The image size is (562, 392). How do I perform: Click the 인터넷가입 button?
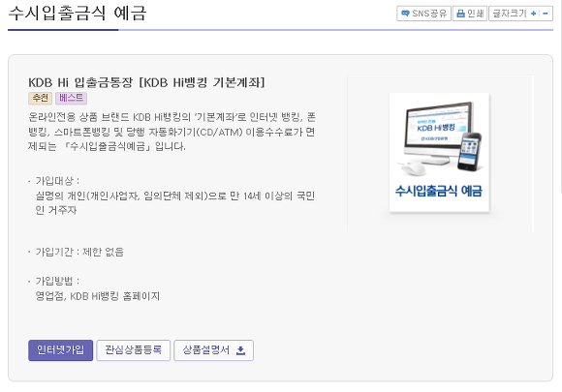[61, 350]
